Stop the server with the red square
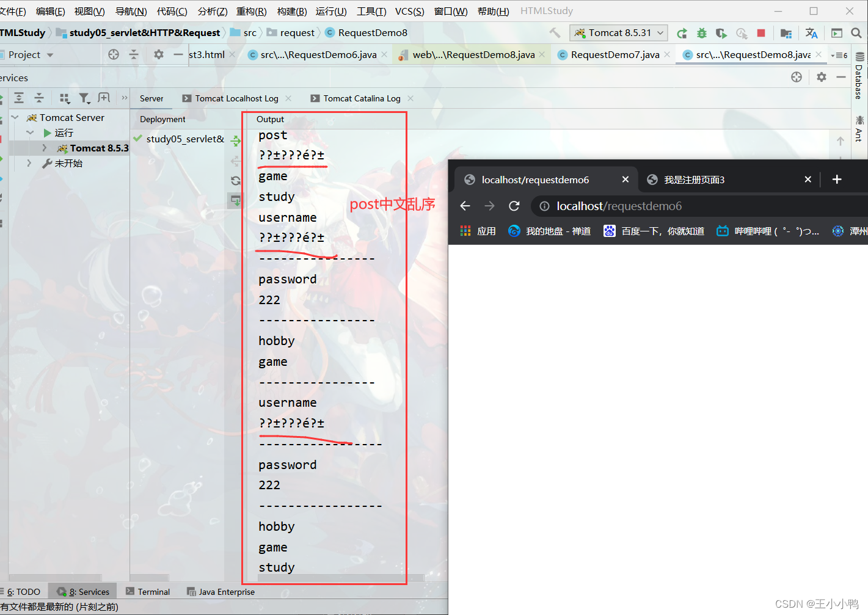 [x=761, y=33]
